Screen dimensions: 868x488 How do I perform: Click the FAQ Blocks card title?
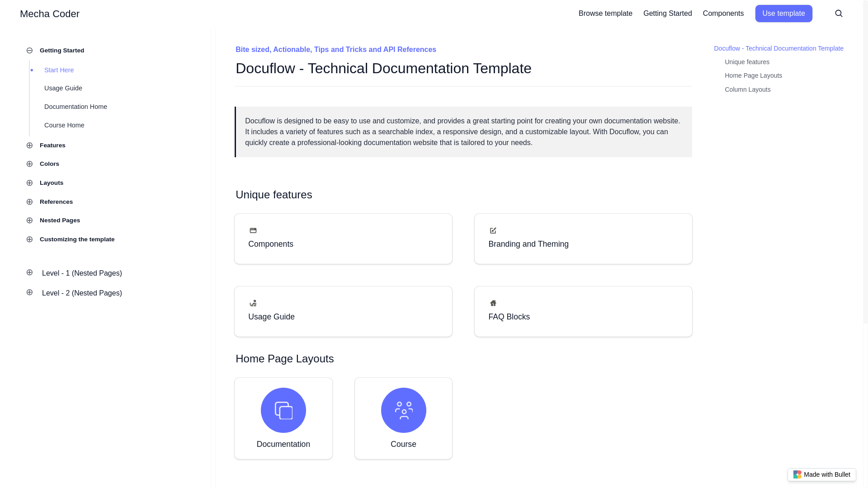(x=509, y=317)
